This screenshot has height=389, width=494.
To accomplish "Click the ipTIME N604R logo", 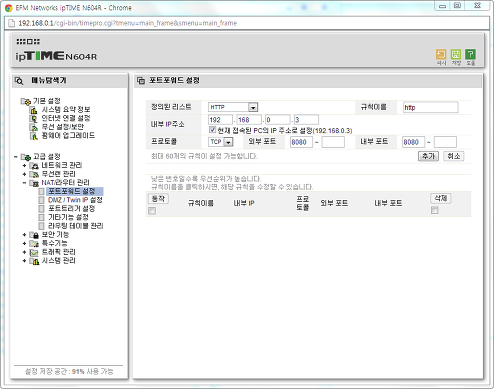I will coord(56,56).
